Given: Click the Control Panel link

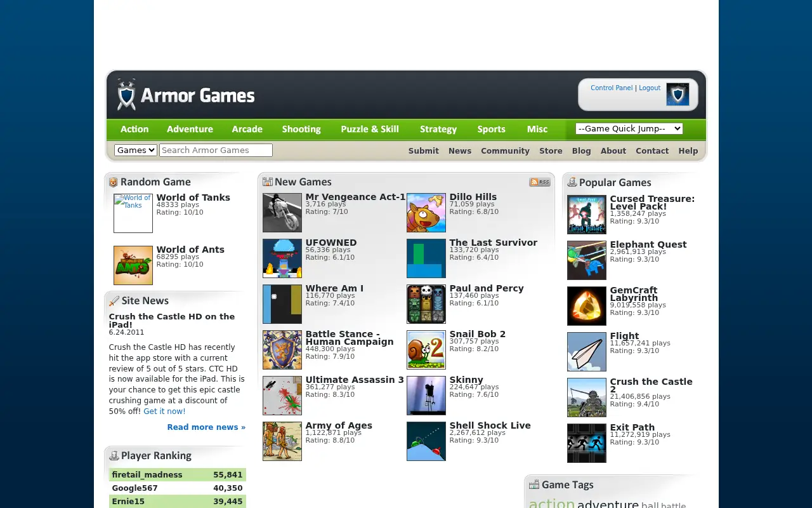Looking at the screenshot, I should click(x=612, y=88).
